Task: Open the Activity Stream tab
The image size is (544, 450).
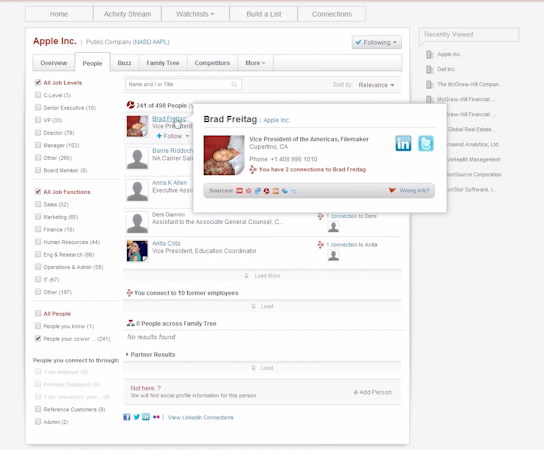Action: coord(127,14)
